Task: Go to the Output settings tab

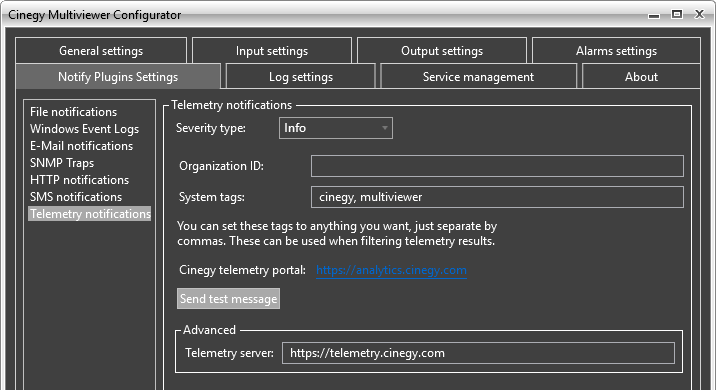Action: pos(442,51)
